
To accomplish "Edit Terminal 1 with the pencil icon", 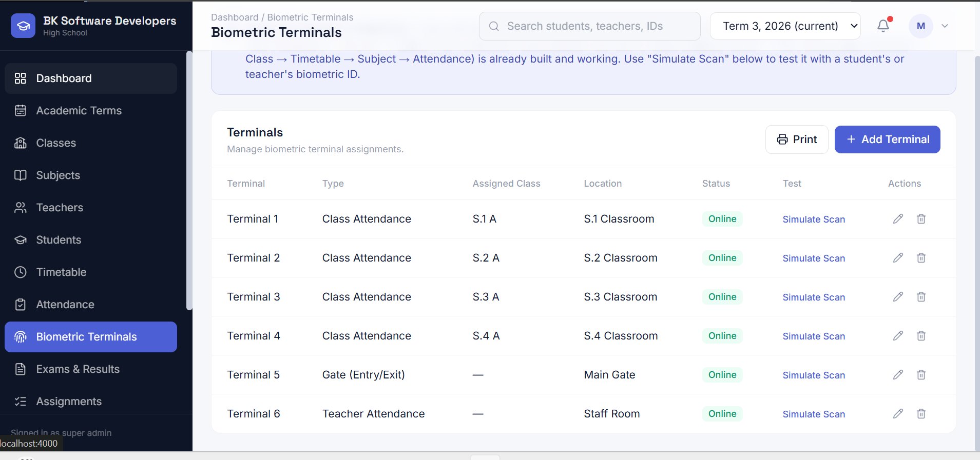I will click(x=898, y=219).
